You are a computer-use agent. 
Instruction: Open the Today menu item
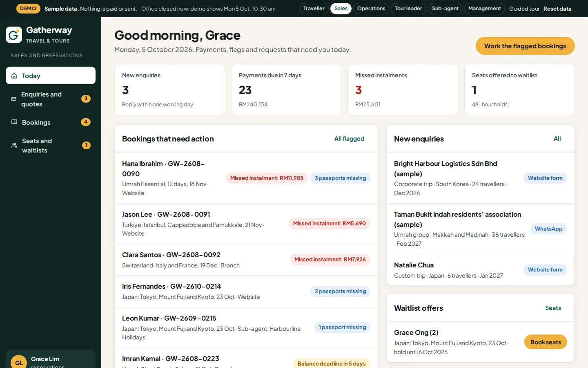coord(51,76)
